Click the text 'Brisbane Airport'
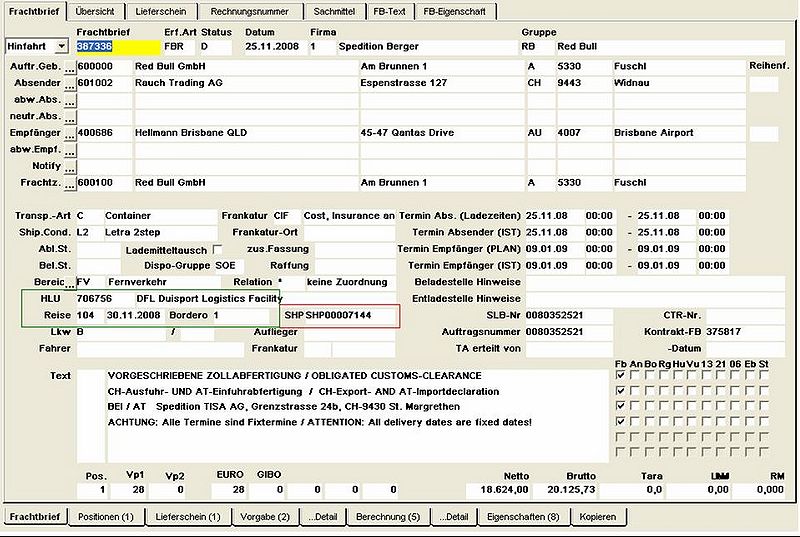 [654, 133]
